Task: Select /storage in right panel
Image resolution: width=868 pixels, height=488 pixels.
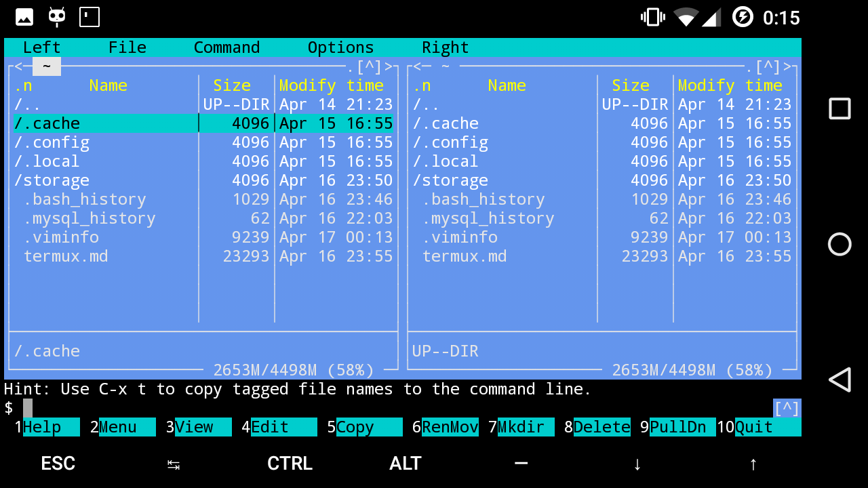Action: 602,180
